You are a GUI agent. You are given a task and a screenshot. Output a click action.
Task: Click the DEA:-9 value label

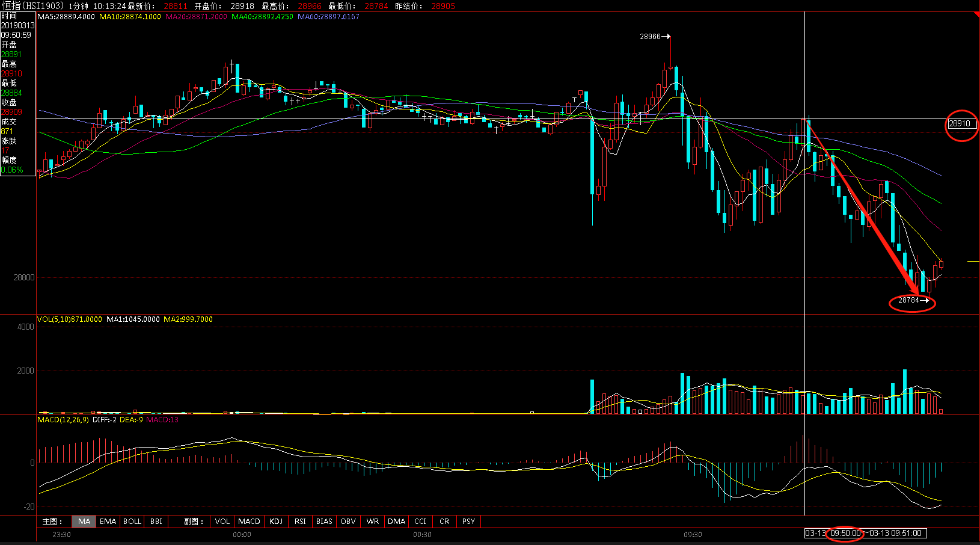coord(131,420)
